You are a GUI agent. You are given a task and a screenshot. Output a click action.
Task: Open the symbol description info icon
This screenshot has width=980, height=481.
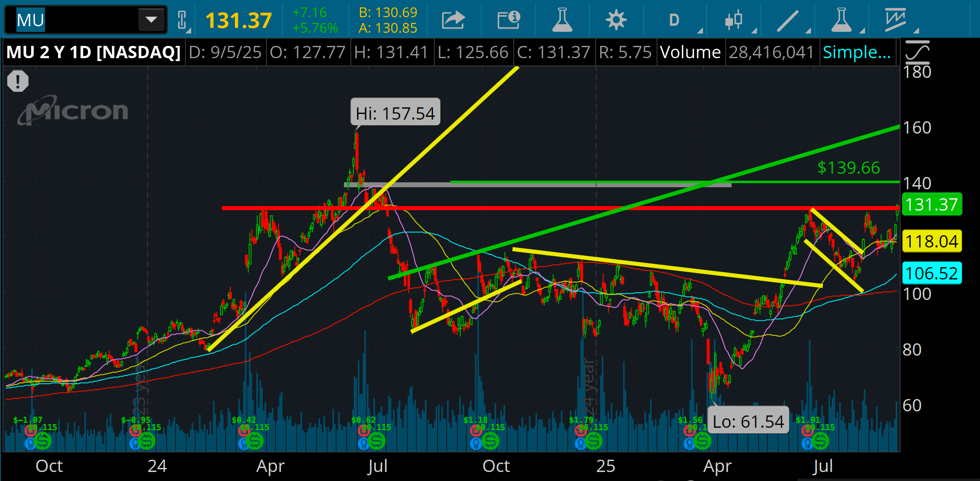click(508, 20)
